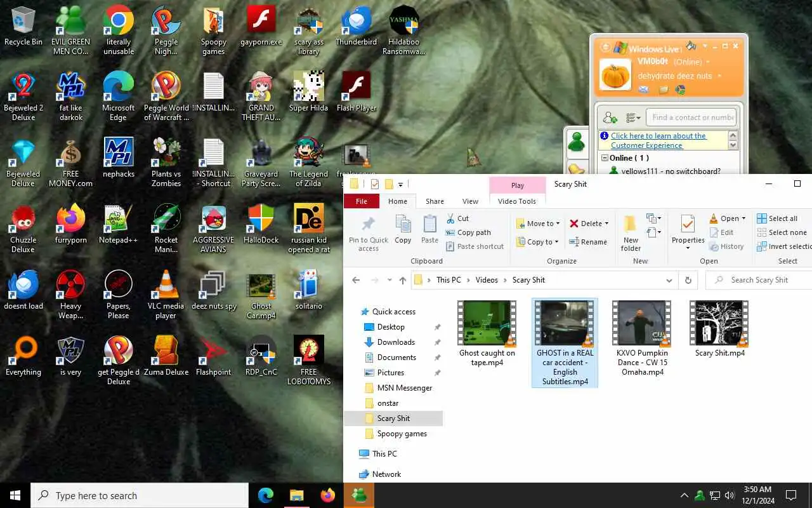This screenshot has width=812, height=508.
Task: Click the Rename button
Action: tap(588, 242)
